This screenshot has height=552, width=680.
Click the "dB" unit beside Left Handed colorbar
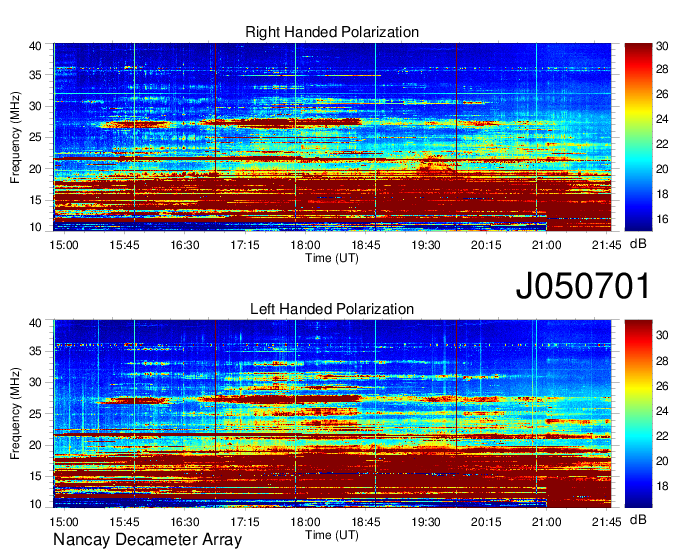tap(638, 519)
